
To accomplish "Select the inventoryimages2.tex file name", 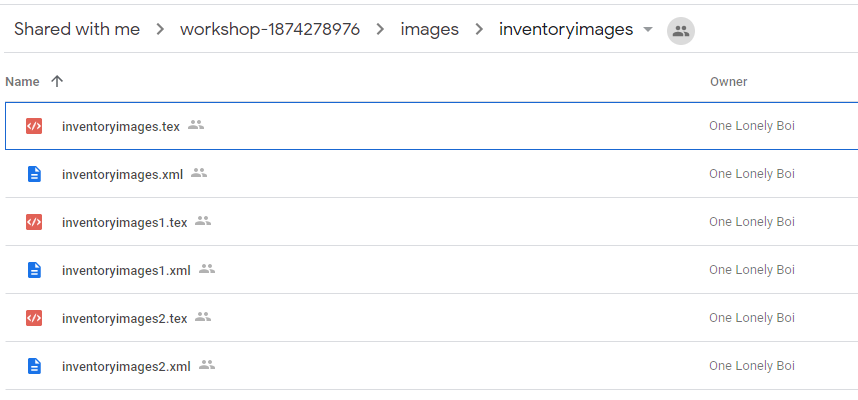I will 124,318.
